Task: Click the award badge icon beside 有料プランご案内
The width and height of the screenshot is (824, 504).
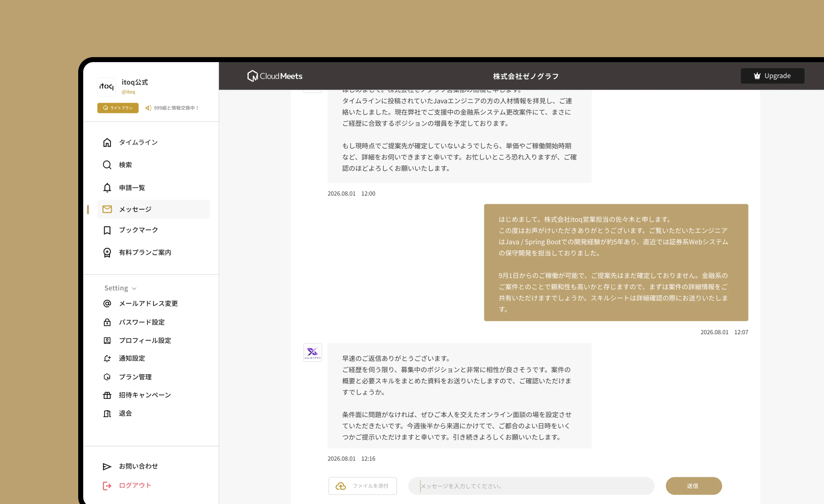Action: point(107,253)
